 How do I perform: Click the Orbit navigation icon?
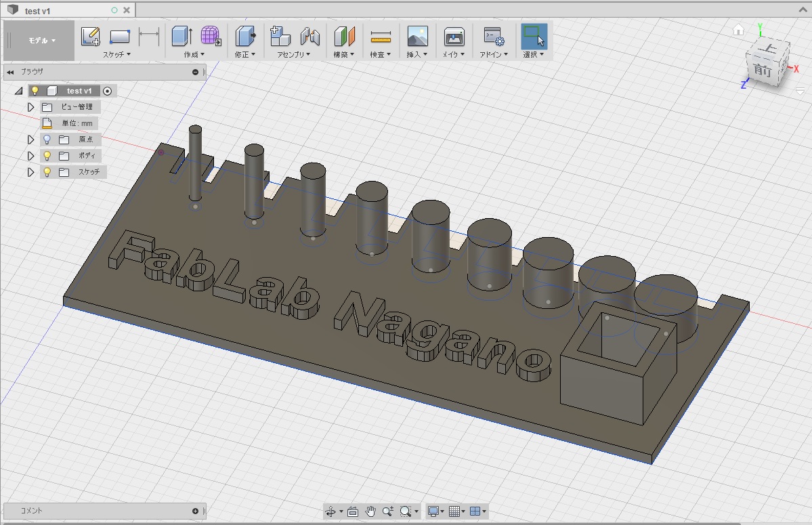coord(330,511)
